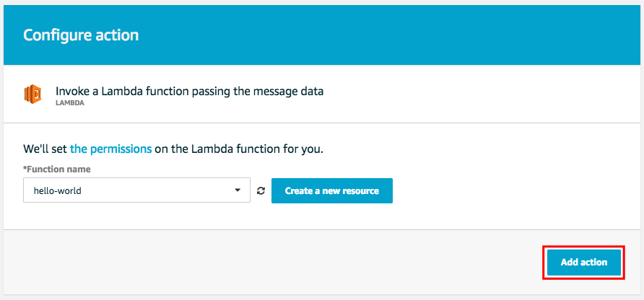Select 'Invoke a Lambda function' action title
The image size is (644, 300).
(x=189, y=92)
